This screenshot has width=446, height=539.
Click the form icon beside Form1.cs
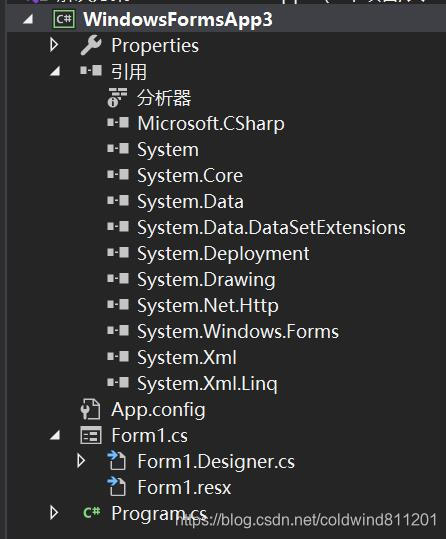pyautogui.click(x=91, y=435)
